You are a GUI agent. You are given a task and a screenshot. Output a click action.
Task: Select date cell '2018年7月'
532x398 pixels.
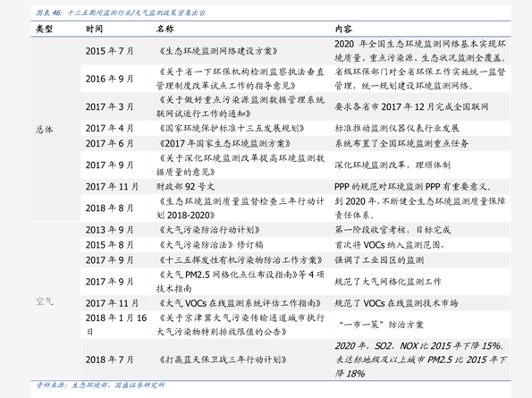pos(109,360)
